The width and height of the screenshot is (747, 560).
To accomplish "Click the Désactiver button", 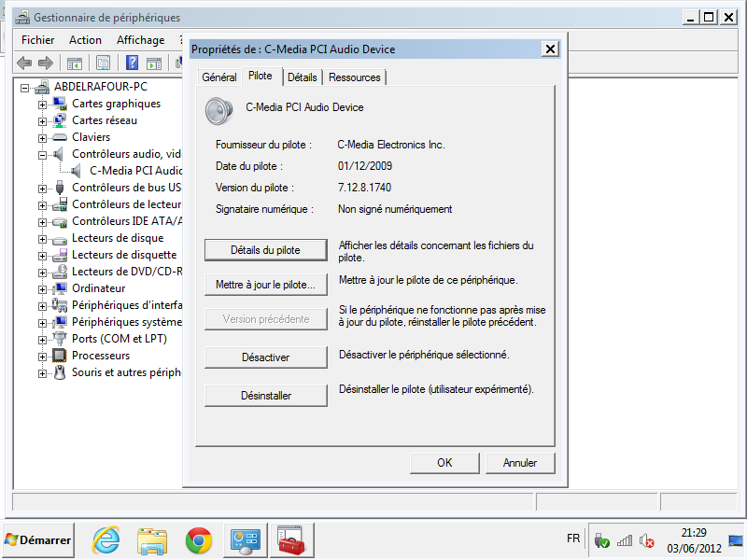I will click(x=266, y=357).
